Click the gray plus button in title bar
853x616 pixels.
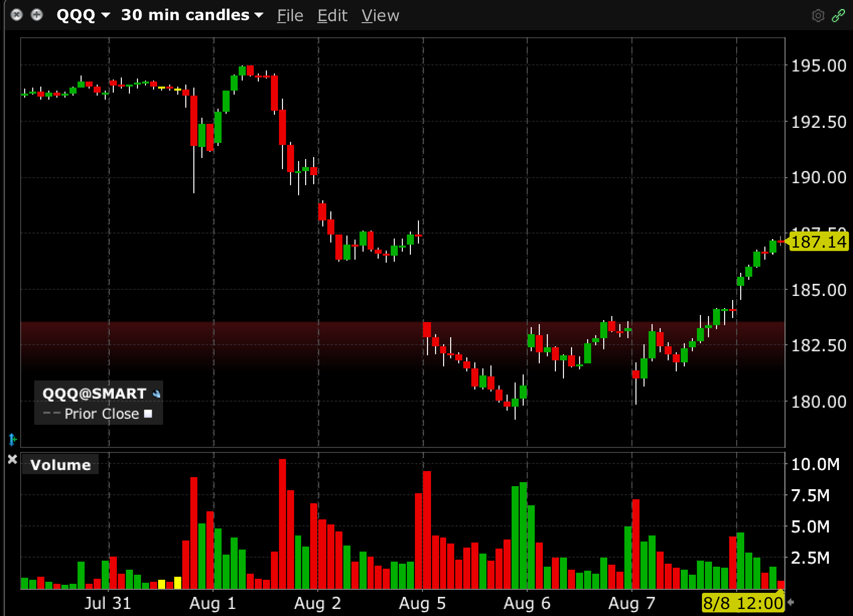point(37,15)
